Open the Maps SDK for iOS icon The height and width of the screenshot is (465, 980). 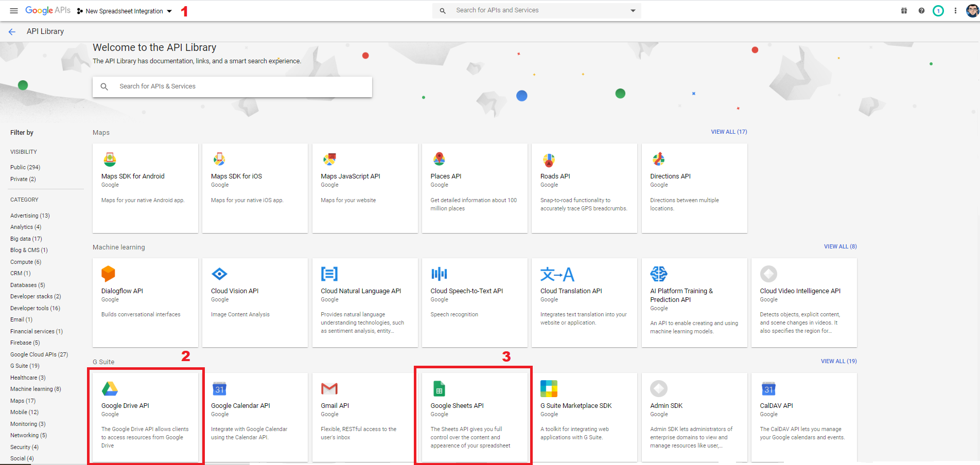coord(219,159)
